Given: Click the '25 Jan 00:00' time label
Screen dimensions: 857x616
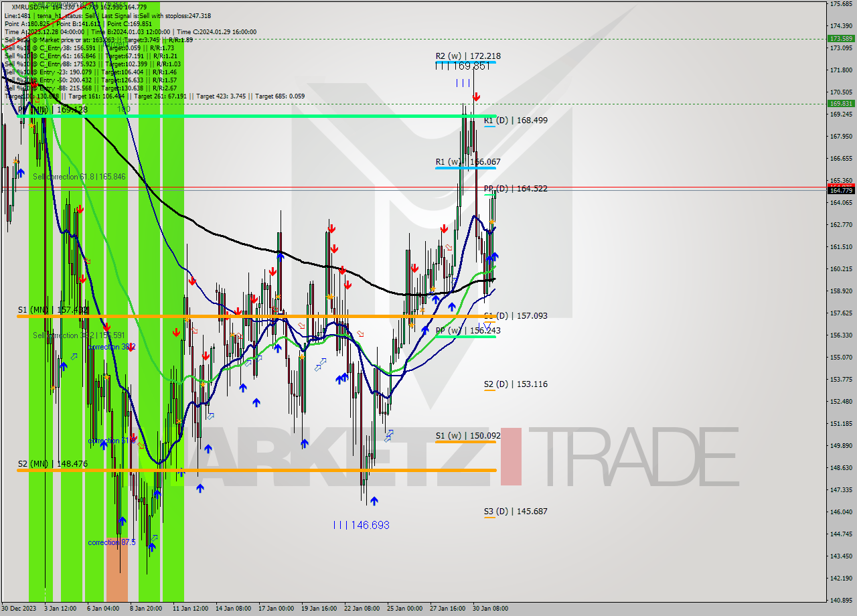Looking at the screenshot, I should pyautogui.click(x=404, y=609).
